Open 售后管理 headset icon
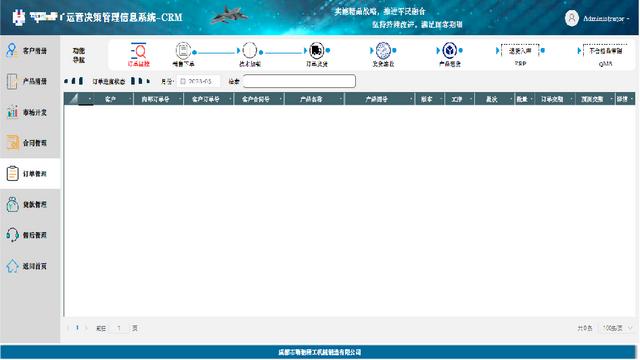The height and width of the screenshot is (360, 640). [12, 235]
